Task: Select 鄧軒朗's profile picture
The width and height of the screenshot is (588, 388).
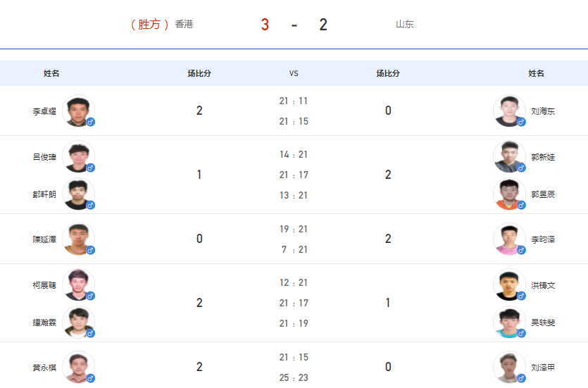Action: 78,194
